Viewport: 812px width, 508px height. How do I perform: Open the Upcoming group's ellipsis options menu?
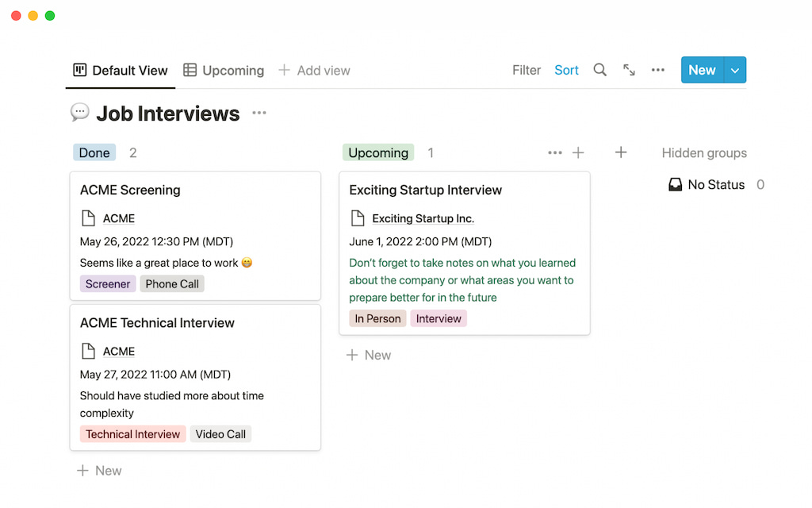point(554,152)
